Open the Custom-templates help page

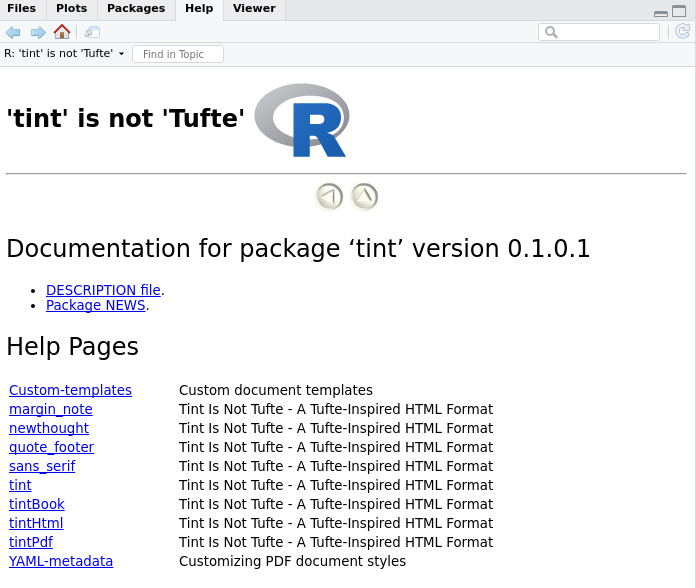70,390
